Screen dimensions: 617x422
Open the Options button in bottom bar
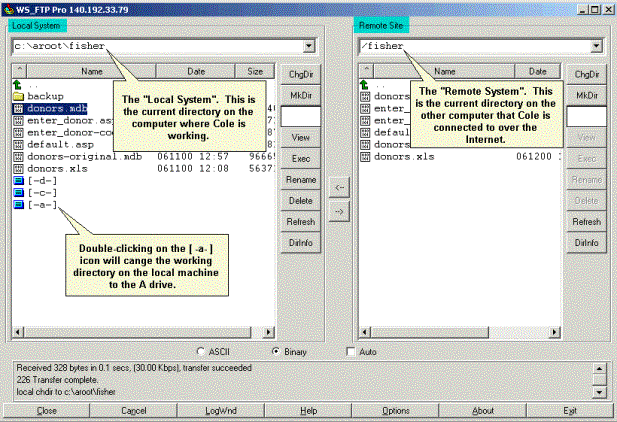click(x=395, y=411)
